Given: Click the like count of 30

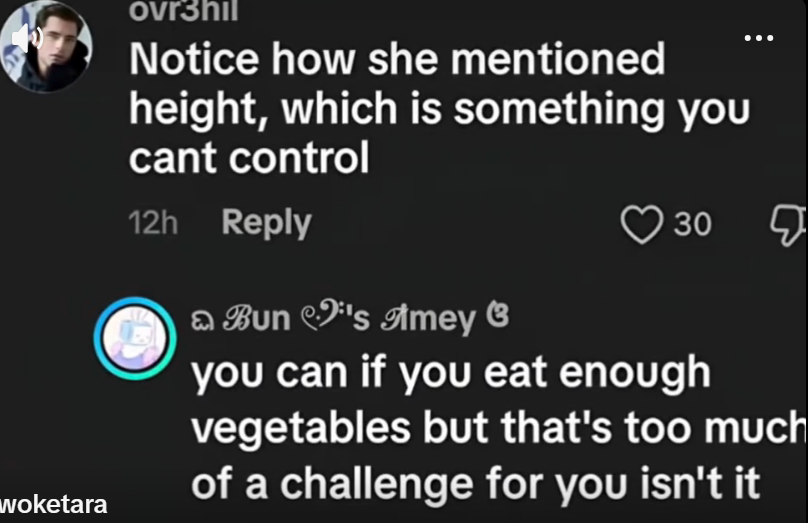Looking at the screenshot, I should coord(693,224).
